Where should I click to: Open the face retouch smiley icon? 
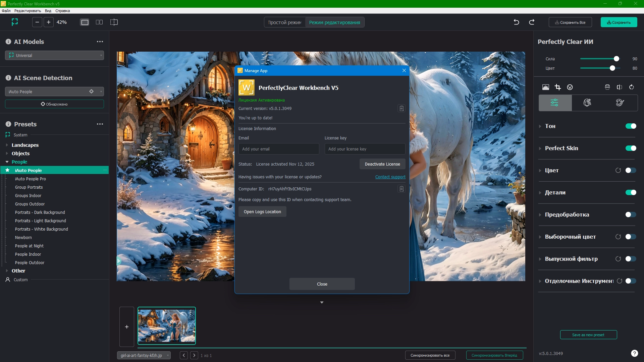pyautogui.click(x=570, y=87)
